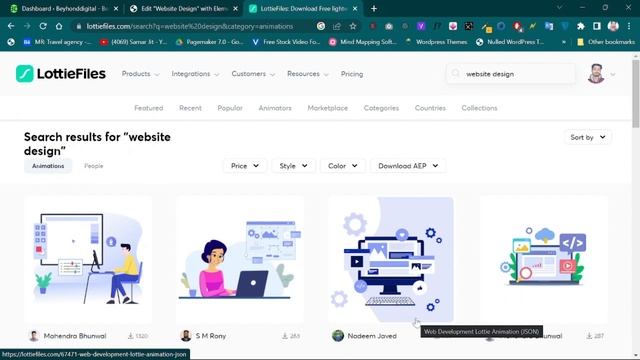The width and height of the screenshot is (640, 360).
Task: Open the Popular section
Action: [x=230, y=108]
